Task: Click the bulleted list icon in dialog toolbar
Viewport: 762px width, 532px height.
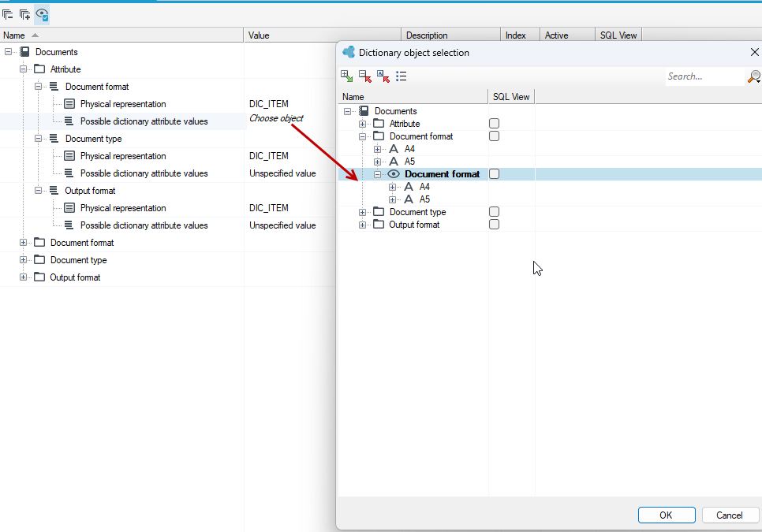Action: tap(401, 76)
